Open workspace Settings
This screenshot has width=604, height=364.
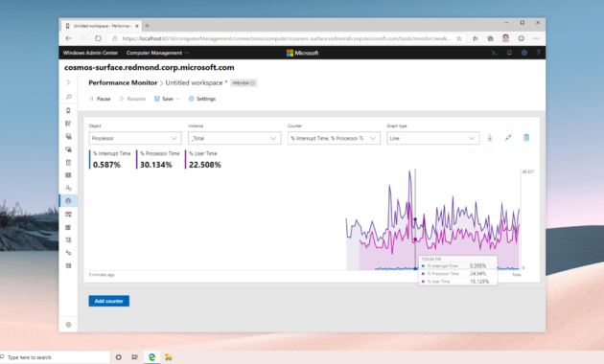[x=202, y=99]
